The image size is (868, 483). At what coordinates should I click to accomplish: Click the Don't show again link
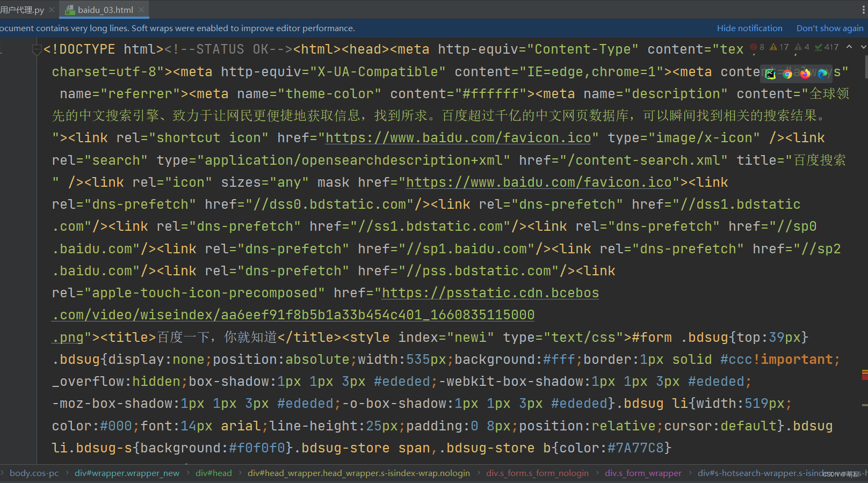pos(830,28)
